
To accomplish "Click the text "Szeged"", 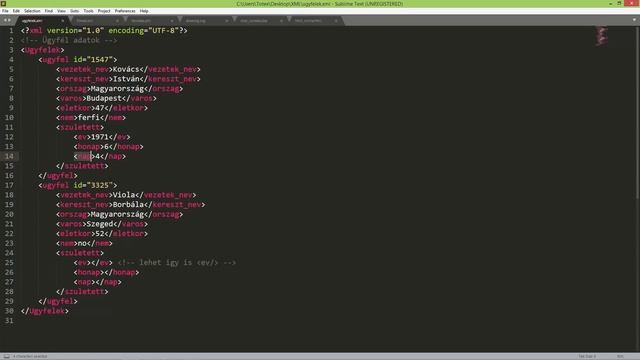I will click(100, 224).
